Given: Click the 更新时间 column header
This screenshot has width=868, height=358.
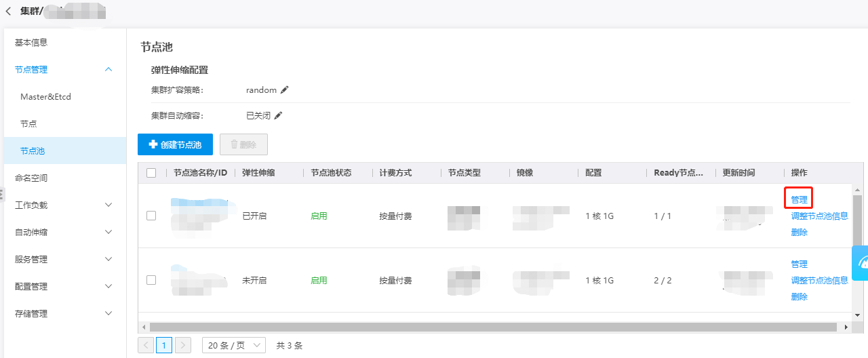Looking at the screenshot, I should coord(738,173).
